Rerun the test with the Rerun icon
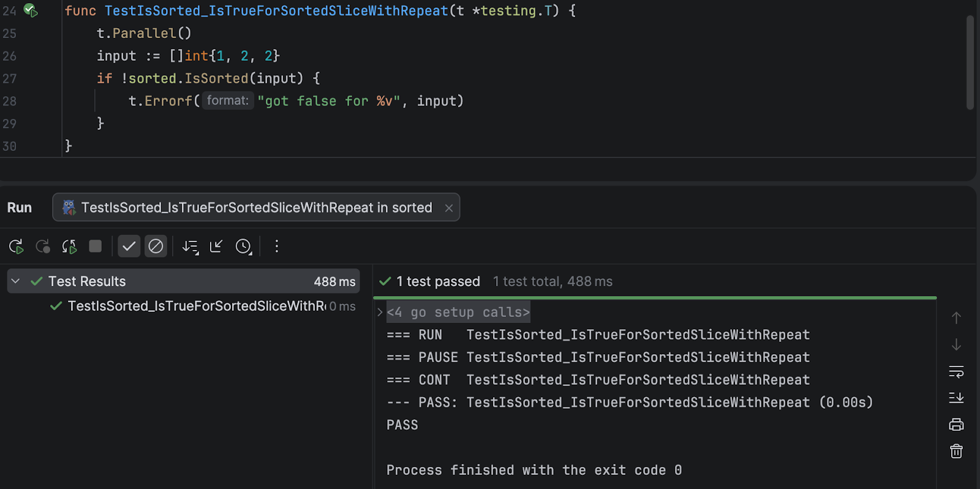This screenshot has width=980, height=489. pos(16,246)
